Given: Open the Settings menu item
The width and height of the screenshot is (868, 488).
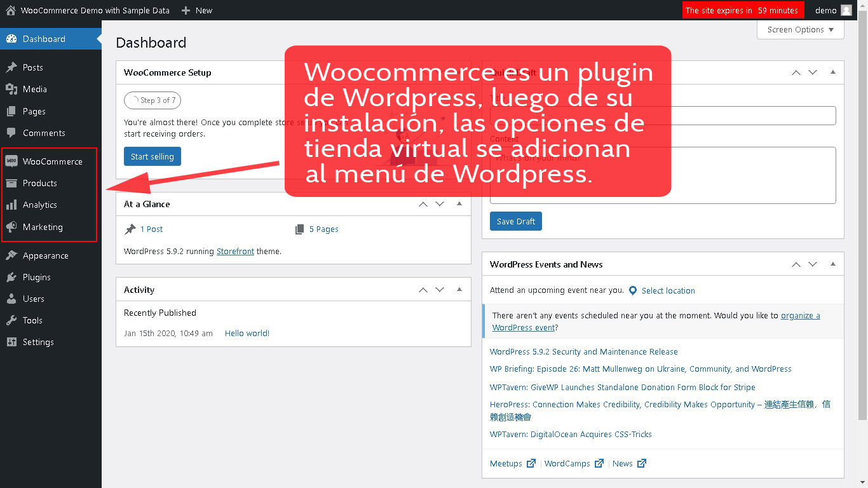Looking at the screenshot, I should pyautogui.click(x=38, y=342).
